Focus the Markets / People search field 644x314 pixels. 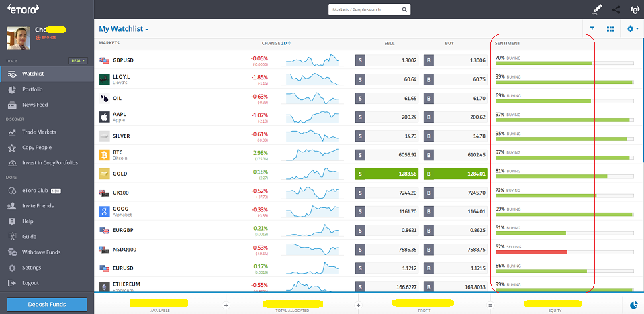[369, 10]
